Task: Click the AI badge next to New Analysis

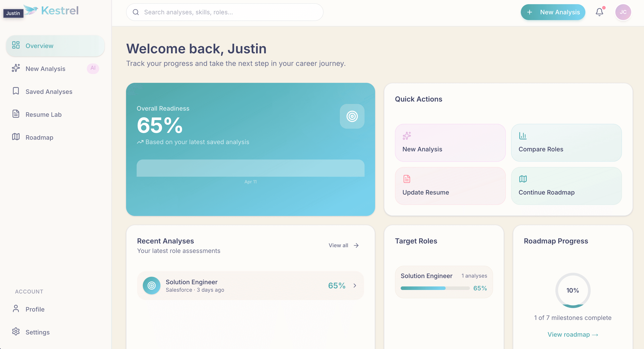Action: click(x=93, y=68)
